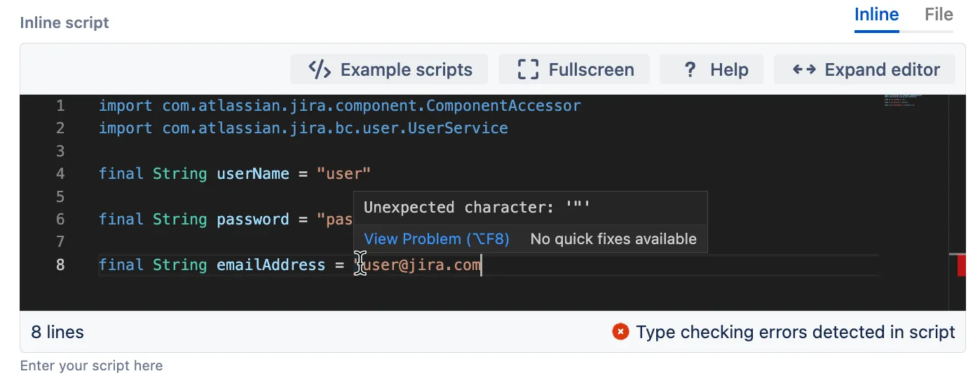The image size is (980, 376).
Task: Click the Expand editor button
Action: click(865, 69)
